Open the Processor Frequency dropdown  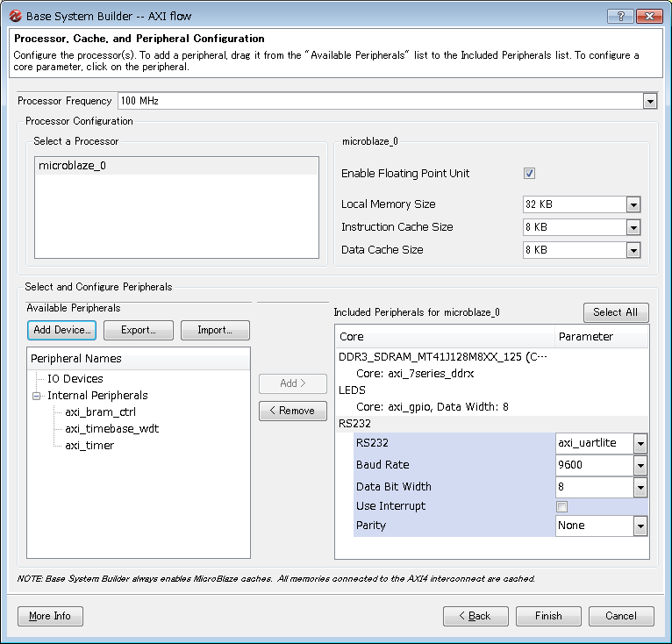649,101
